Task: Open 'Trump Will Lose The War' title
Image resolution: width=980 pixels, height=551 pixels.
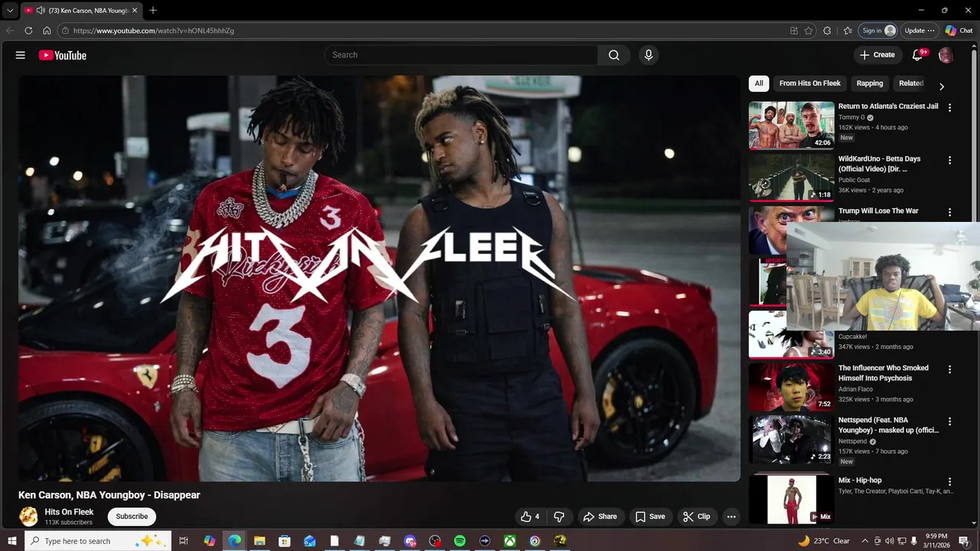Action: click(878, 211)
